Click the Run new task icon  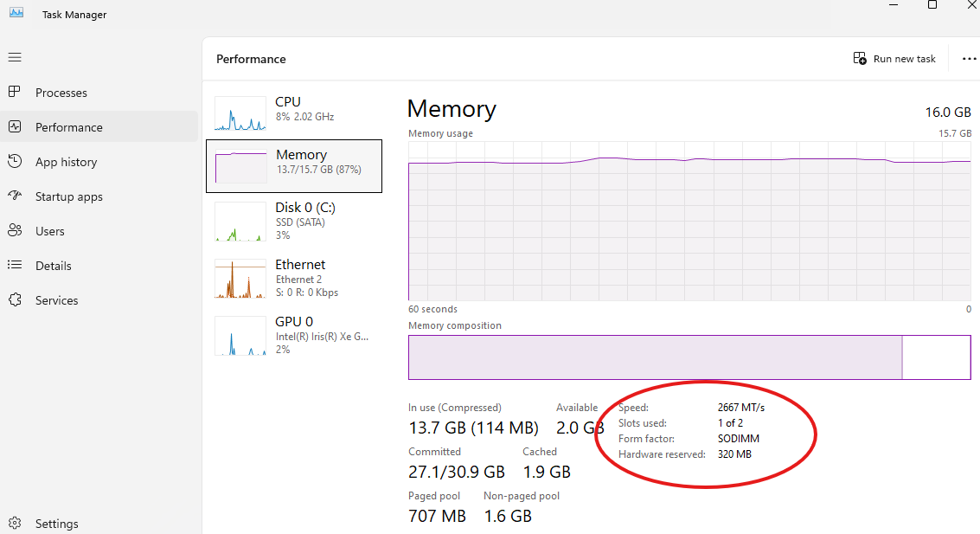click(x=860, y=58)
